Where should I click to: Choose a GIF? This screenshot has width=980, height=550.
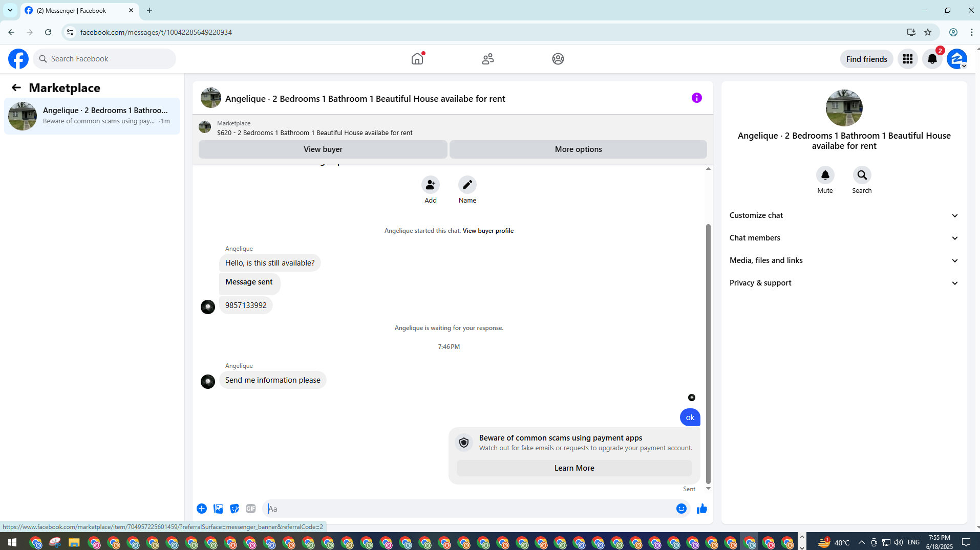click(251, 509)
